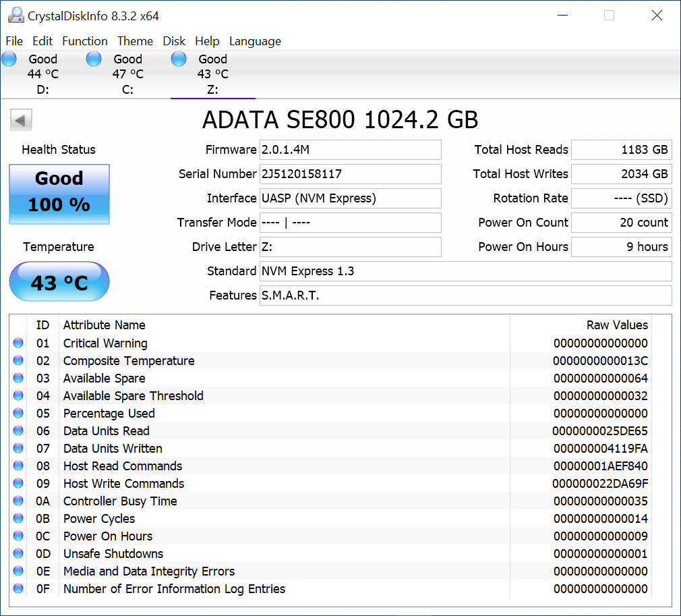Viewport: 681px width, 616px height.
Task: Open the Language menu
Action: pos(255,41)
